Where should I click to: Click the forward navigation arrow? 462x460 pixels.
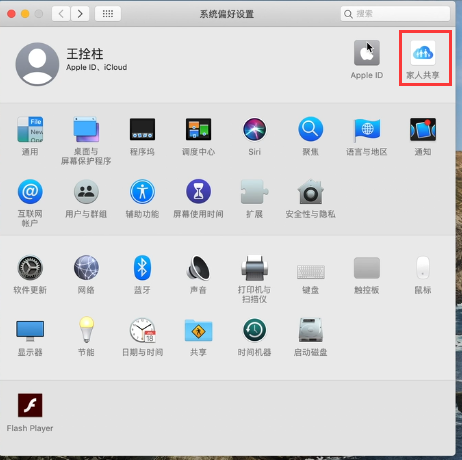pyautogui.click(x=80, y=14)
